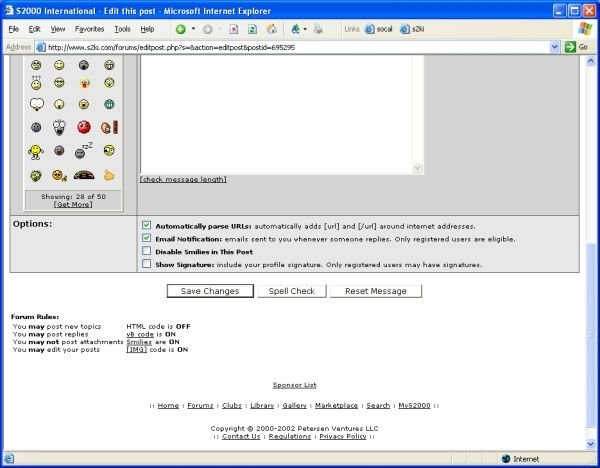Click the browser Refresh toolbar icon

[x=252, y=29]
